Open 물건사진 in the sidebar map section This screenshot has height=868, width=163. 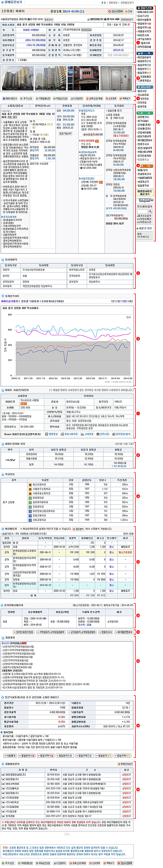[x=142, y=91]
